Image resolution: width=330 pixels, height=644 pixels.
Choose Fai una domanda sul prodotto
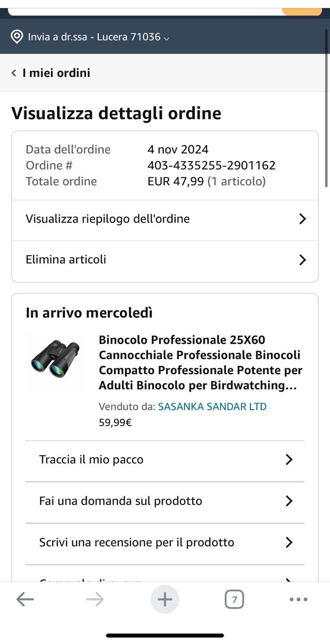tap(120, 501)
